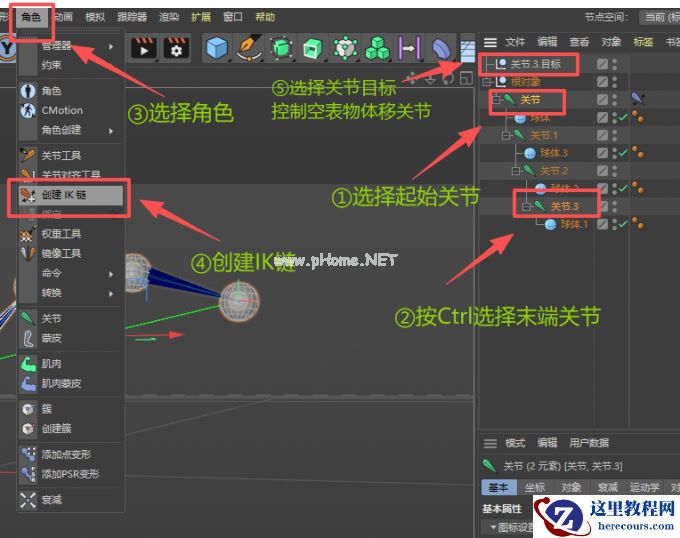Click the sphere object in the viewport
This screenshot has width=680, height=538.
tap(239, 301)
